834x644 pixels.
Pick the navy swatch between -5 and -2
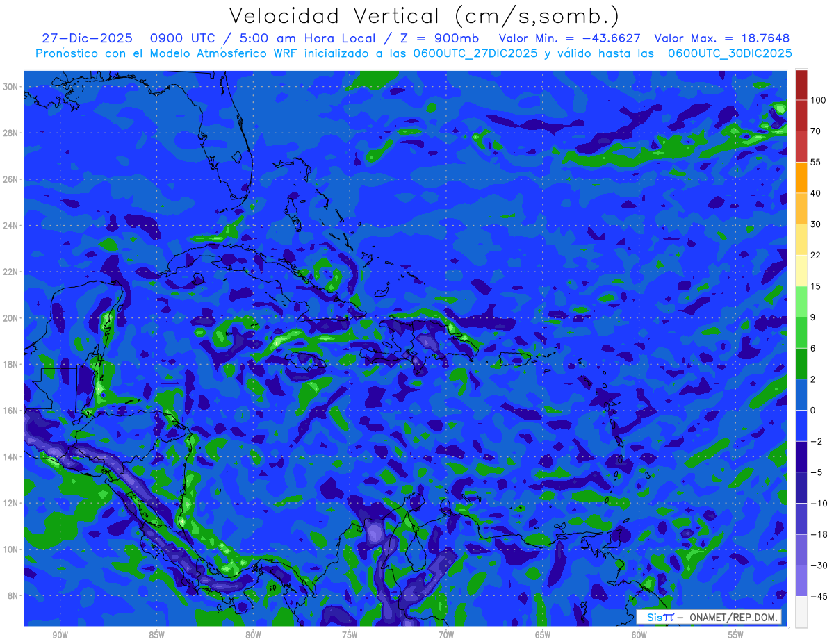point(801,456)
